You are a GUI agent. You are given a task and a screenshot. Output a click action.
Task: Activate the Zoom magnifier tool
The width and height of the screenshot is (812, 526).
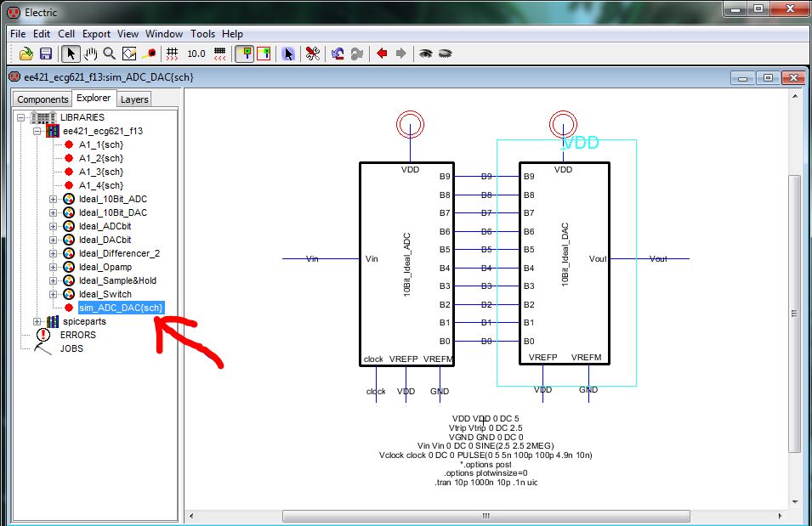pyautogui.click(x=110, y=54)
